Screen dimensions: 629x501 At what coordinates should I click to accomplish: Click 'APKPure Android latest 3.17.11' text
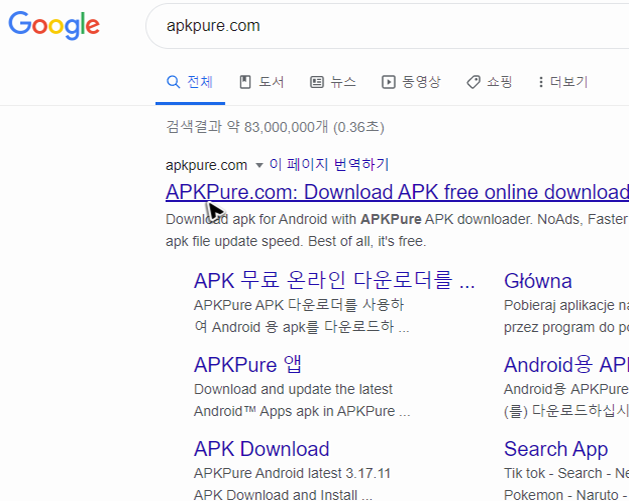click(x=292, y=473)
